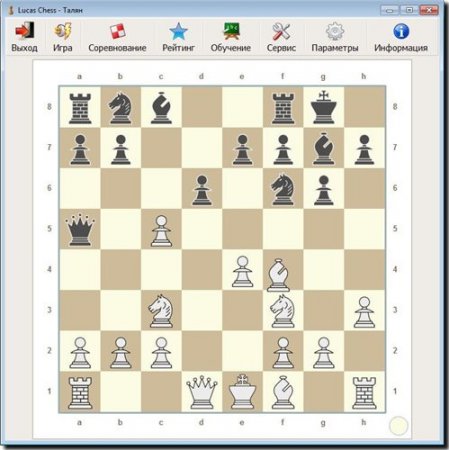Open the Сервис tools menu
Viewport: 449px width, 450px height.
pyautogui.click(x=281, y=37)
